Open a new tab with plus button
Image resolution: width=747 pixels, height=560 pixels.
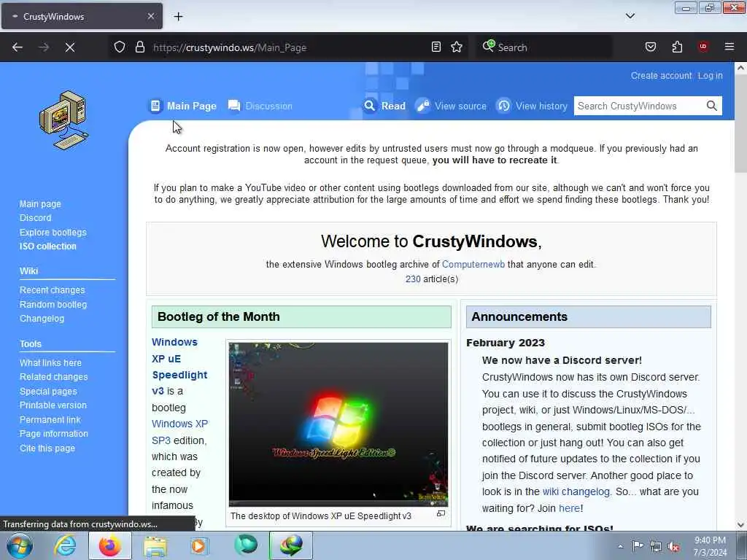click(x=178, y=17)
